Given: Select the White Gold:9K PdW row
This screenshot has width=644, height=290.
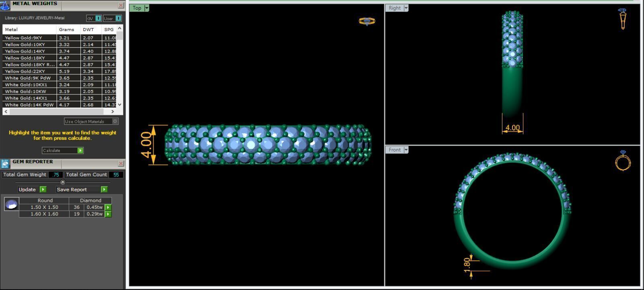Looking at the screenshot, I should point(60,78).
